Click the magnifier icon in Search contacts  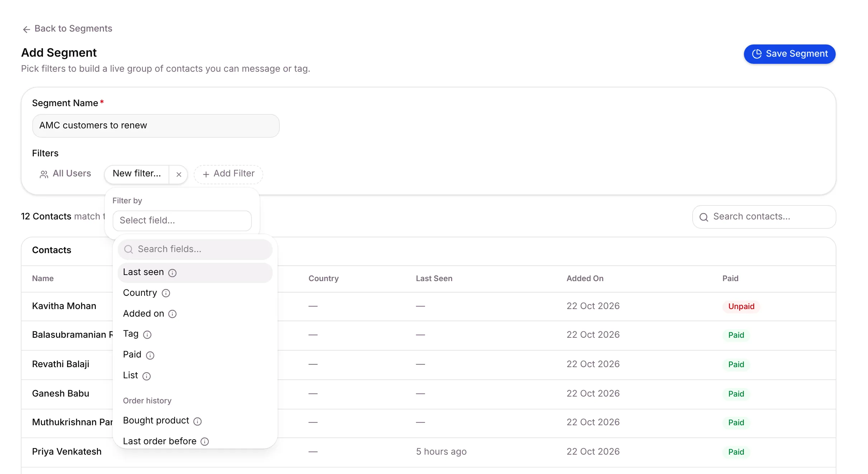704,217
